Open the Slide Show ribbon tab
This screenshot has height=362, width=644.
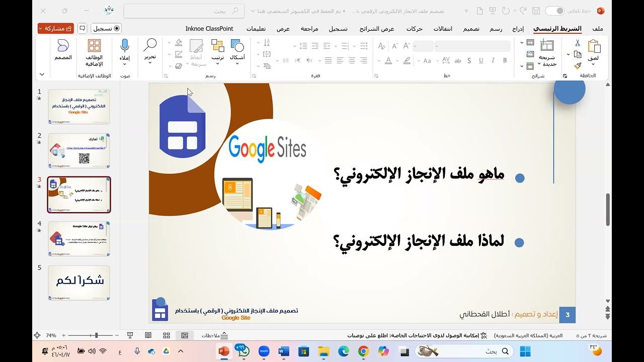[377, 29]
